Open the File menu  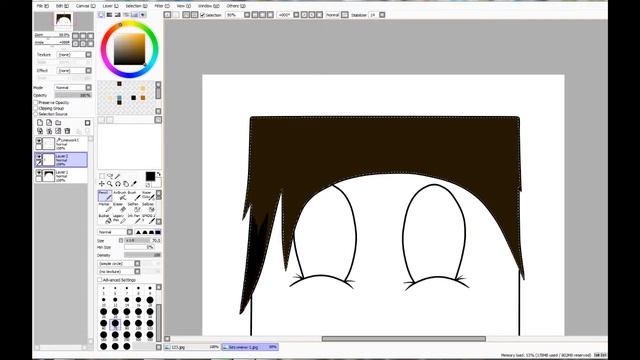(42, 6)
